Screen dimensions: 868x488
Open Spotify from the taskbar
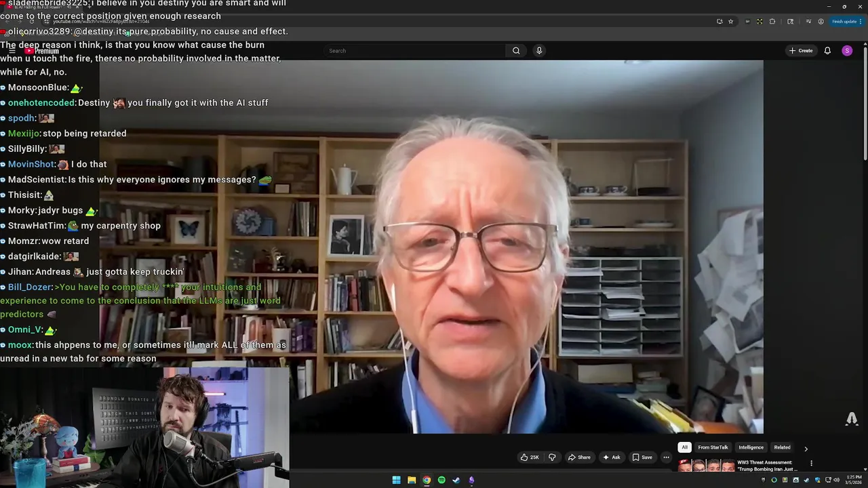pos(441,480)
